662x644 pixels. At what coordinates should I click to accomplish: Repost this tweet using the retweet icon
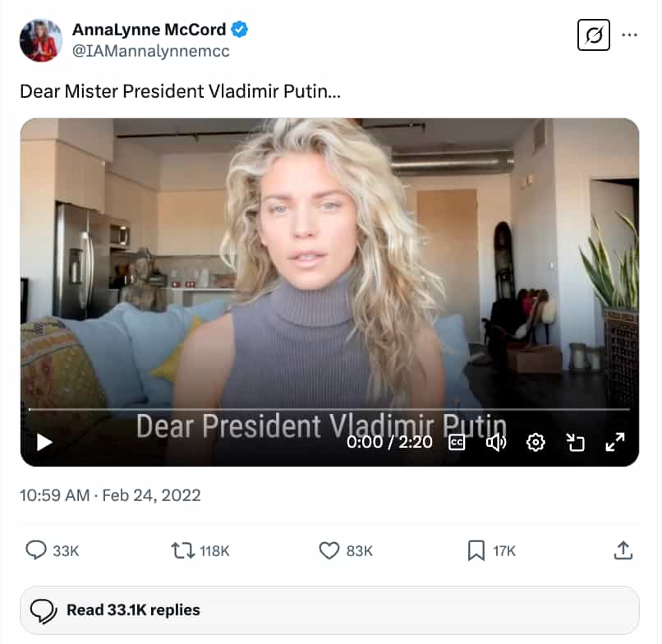pyautogui.click(x=182, y=550)
